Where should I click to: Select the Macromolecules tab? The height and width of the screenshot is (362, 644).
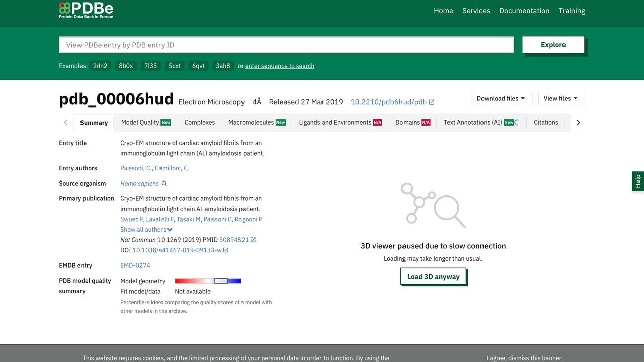tap(257, 122)
